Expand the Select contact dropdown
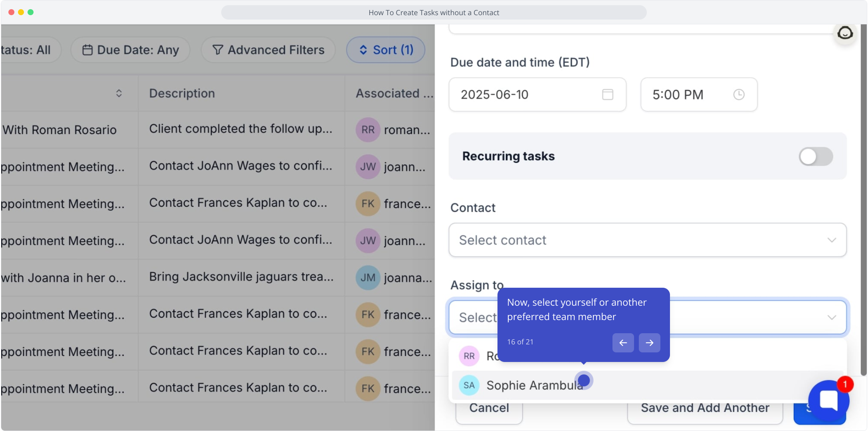This screenshot has height=431, width=868. 648,240
